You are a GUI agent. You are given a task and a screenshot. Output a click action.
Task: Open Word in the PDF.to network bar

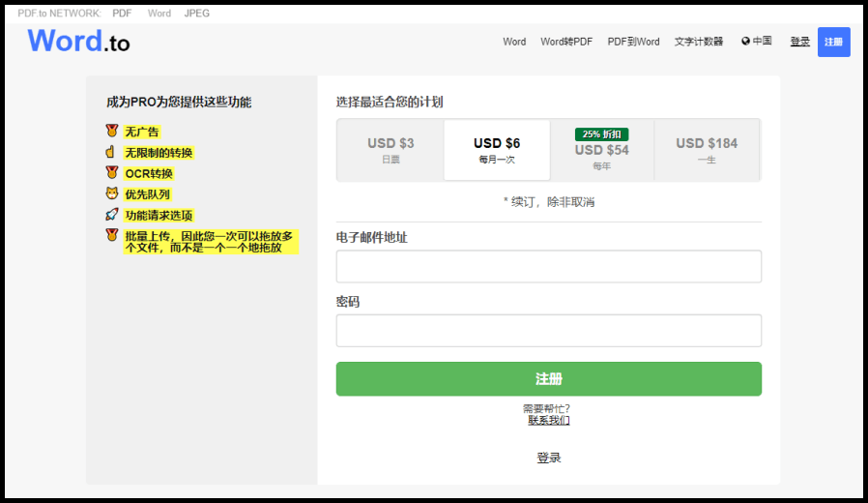click(x=159, y=14)
